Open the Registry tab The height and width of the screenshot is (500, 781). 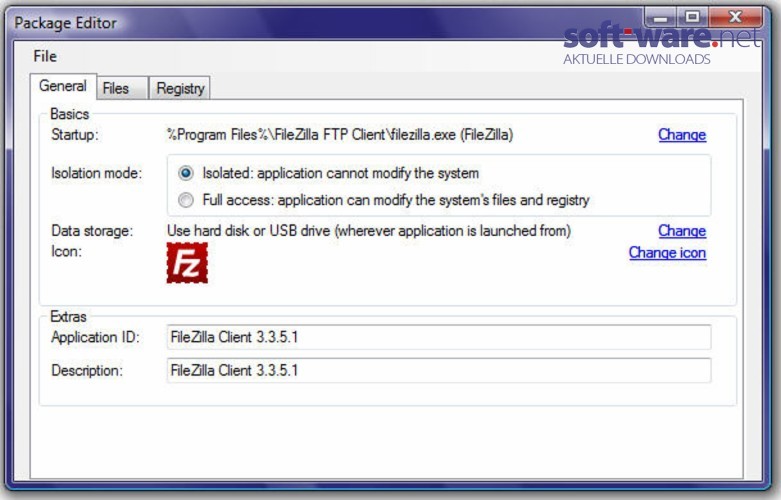(x=180, y=89)
